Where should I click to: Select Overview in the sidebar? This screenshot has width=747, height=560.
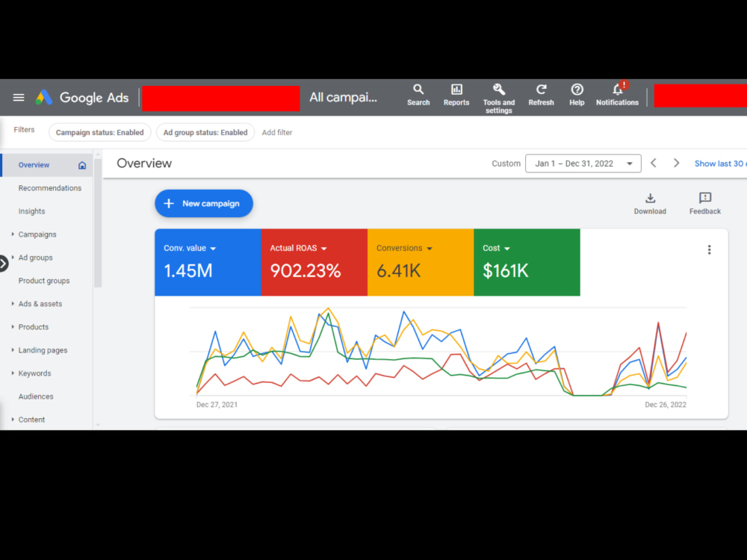click(34, 165)
